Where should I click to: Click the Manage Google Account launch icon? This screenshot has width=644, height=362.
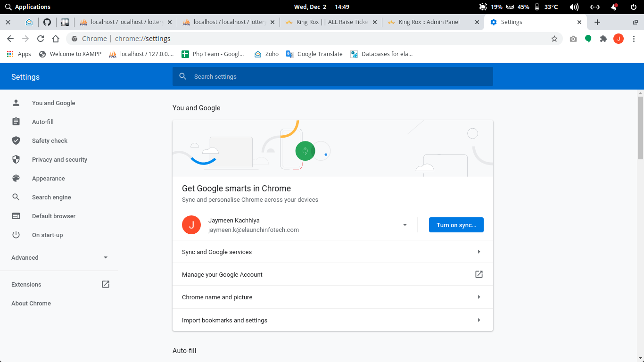[479, 274]
